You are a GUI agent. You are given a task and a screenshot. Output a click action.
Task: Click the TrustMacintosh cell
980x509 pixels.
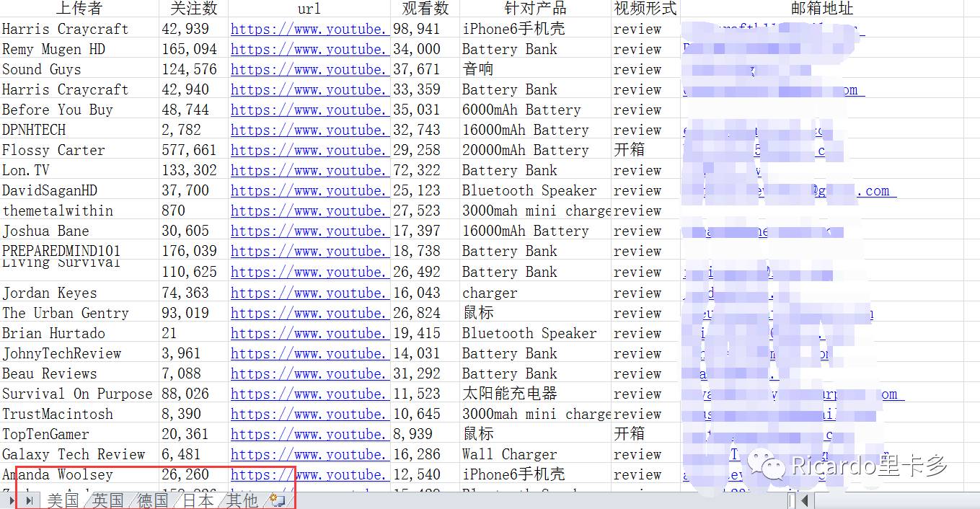point(79,414)
